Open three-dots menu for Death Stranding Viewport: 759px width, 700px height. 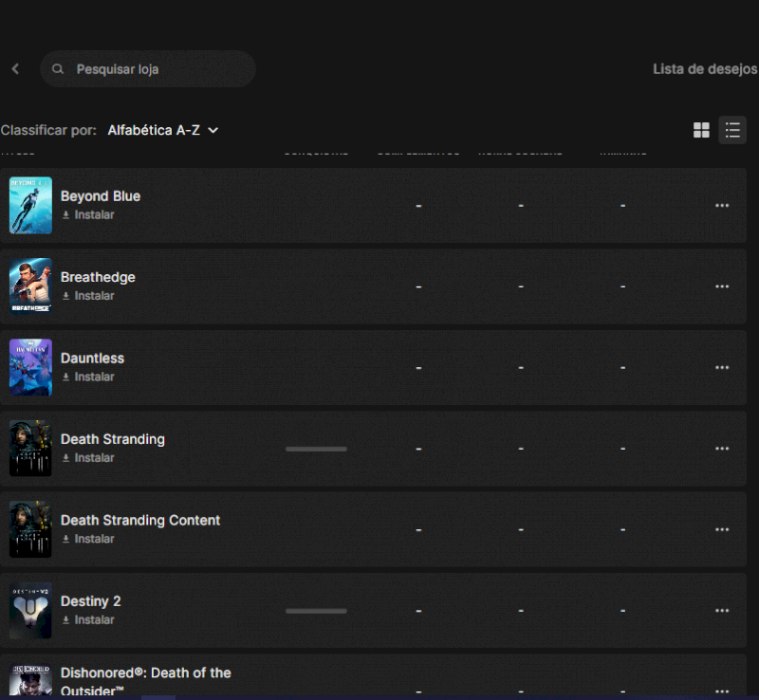tap(722, 449)
